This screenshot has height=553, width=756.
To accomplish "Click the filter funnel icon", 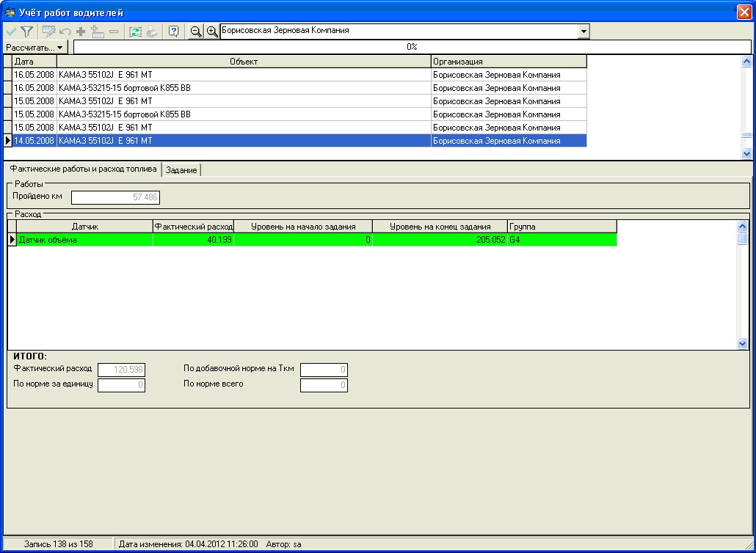I will tap(26, 32).
